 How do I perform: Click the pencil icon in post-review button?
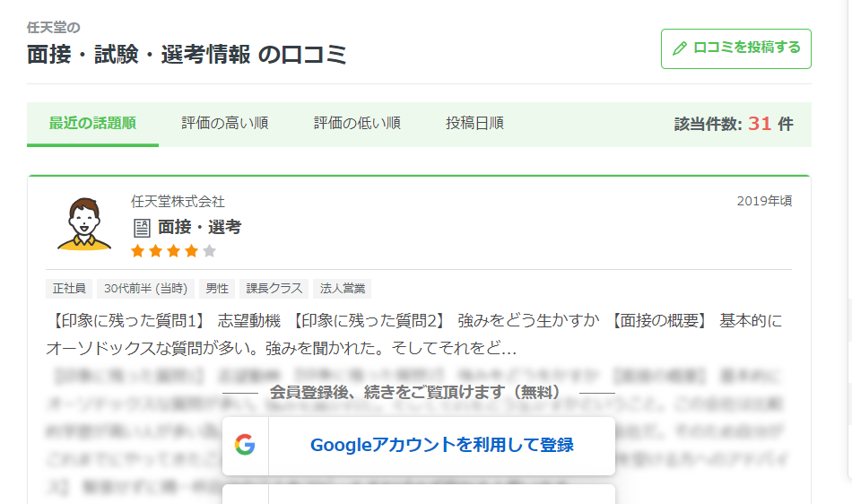[680, 48]
